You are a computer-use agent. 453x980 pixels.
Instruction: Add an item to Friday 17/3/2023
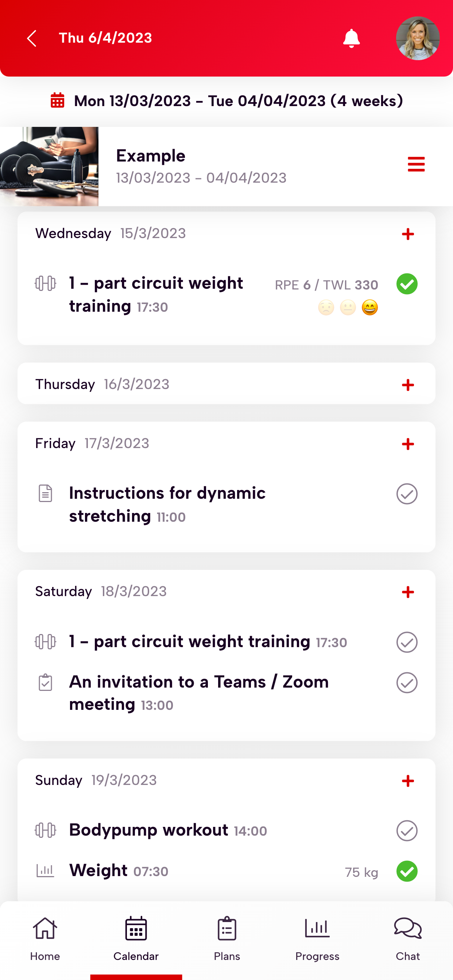[408, 444]
